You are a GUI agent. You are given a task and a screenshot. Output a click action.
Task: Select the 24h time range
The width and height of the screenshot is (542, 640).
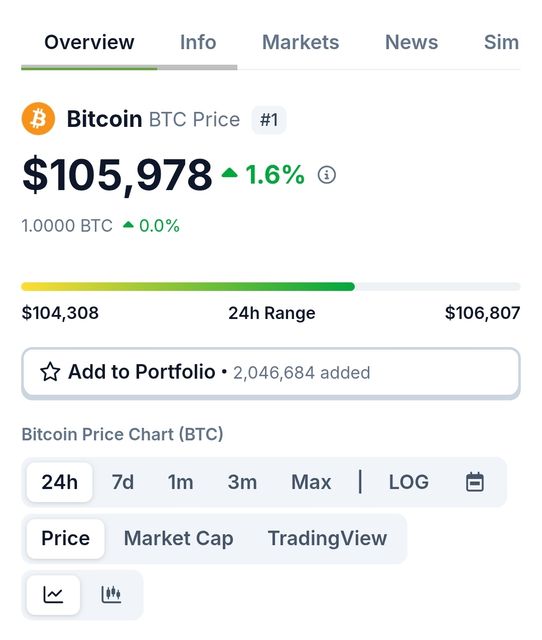pos(60,482)
